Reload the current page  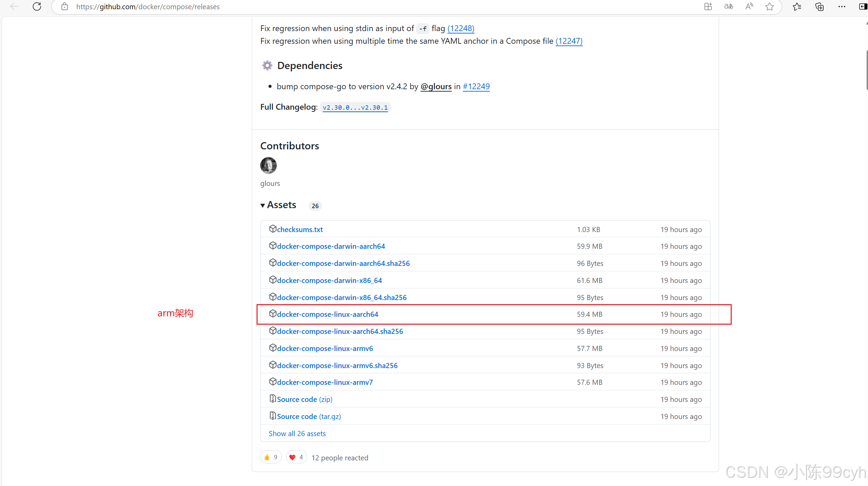point(37,6)
